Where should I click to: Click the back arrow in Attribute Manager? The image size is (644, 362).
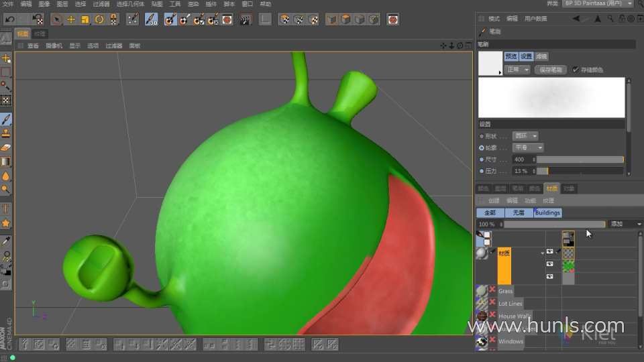point(576,19)
